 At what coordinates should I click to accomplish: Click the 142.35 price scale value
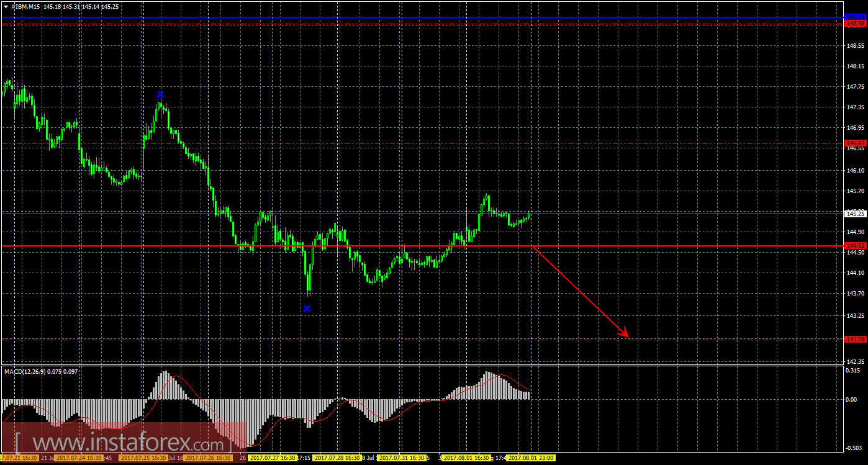[856, 361]
